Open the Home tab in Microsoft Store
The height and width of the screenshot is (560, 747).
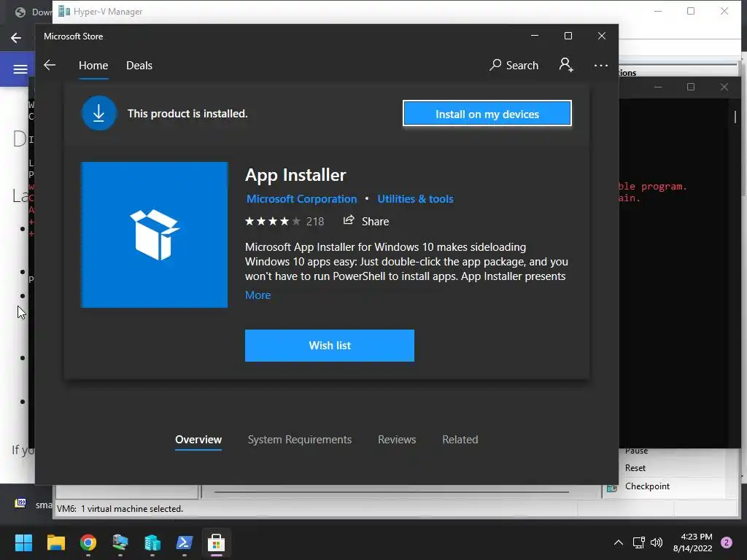(93, 65)
